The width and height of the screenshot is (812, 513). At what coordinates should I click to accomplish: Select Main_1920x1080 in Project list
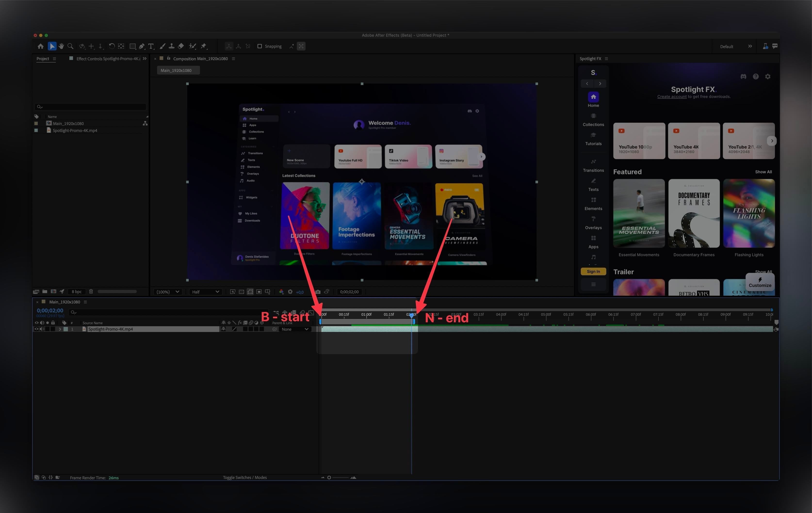(68, 123)
